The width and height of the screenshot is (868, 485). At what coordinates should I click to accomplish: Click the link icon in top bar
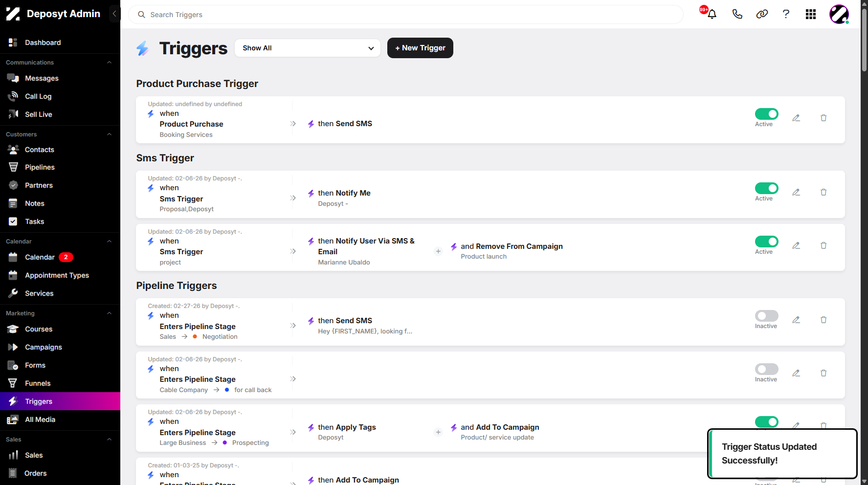[762, 14]
